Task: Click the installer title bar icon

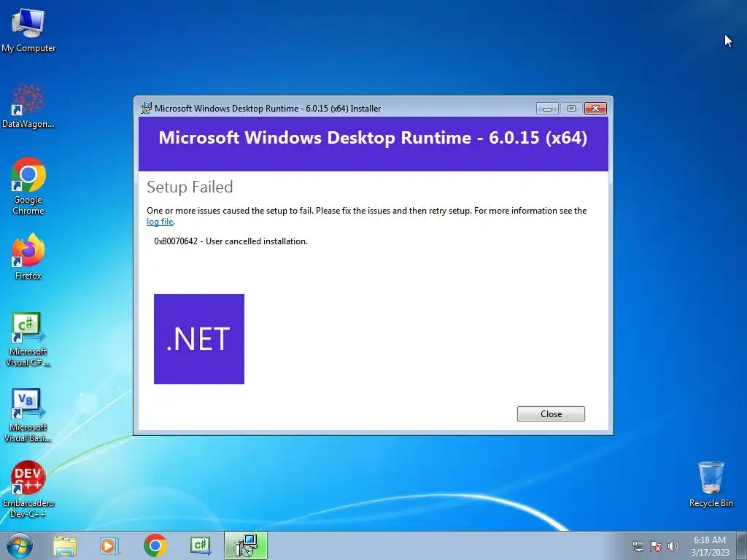Action: point(146,108)
